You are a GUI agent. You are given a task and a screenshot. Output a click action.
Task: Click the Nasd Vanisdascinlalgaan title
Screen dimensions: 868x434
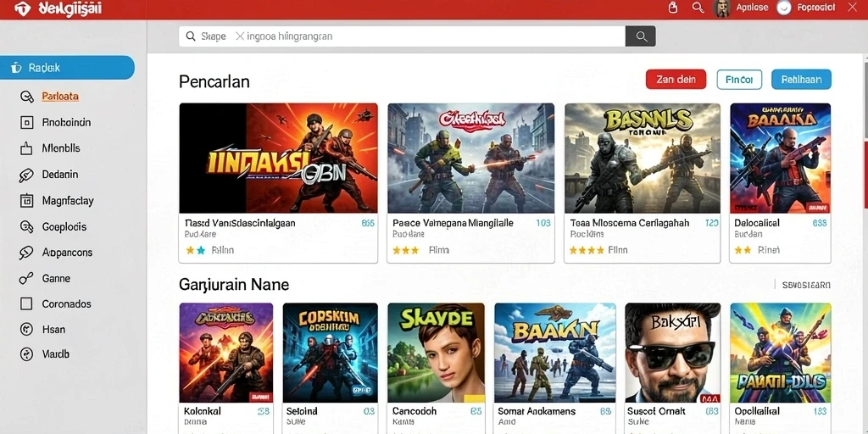(240, 223)
